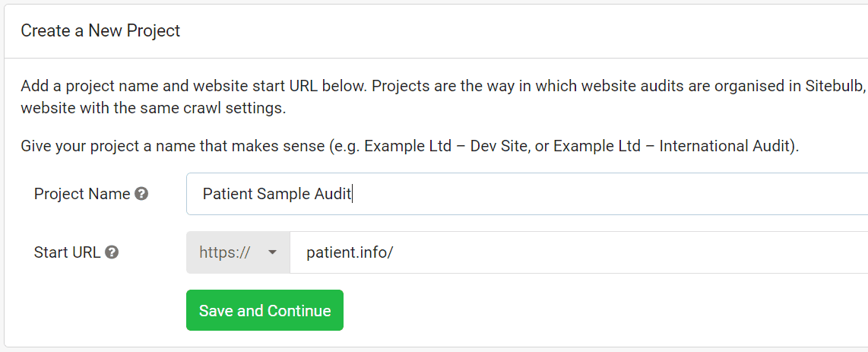Click the 'https://' text in protocol selector
Image resolution: width=868 pixels, height=352 pixels.
225,252
